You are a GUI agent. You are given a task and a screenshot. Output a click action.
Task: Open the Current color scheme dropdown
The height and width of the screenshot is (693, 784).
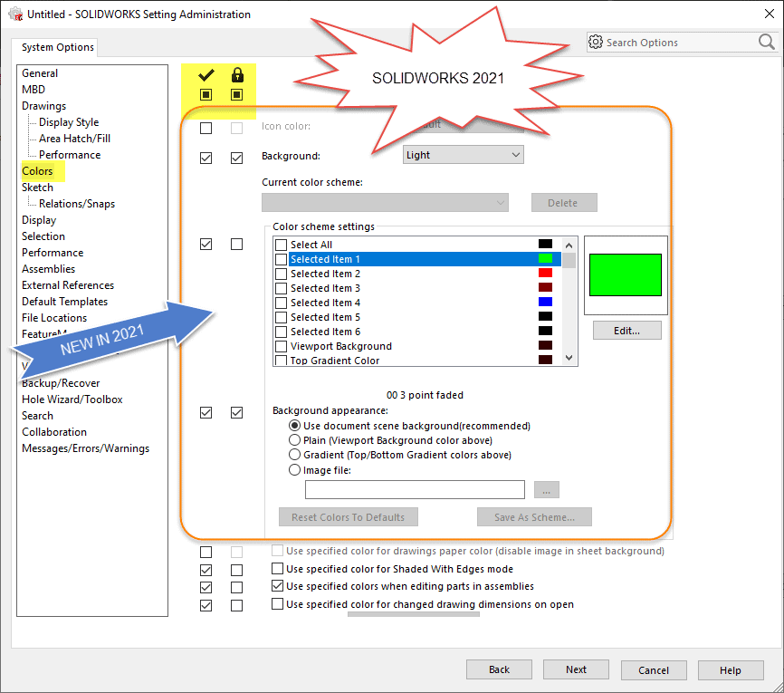click(385, 203)
